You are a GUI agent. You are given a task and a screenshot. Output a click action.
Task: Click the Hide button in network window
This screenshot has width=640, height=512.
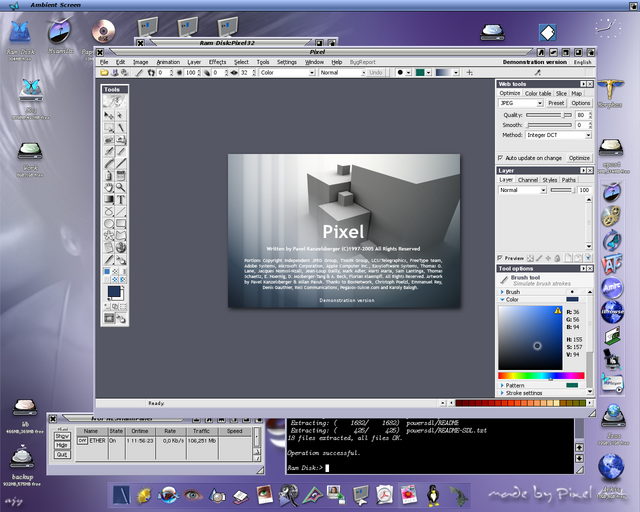coord(62,445)
